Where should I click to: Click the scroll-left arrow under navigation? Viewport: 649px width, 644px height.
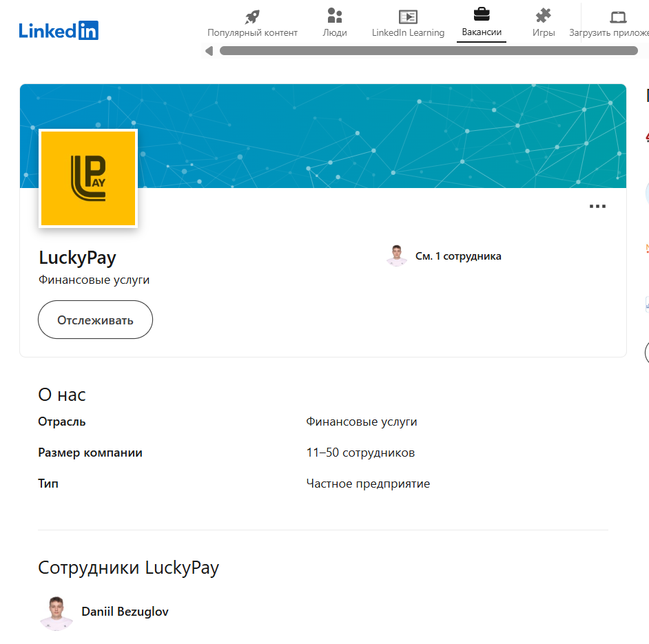tap(209, 51)
